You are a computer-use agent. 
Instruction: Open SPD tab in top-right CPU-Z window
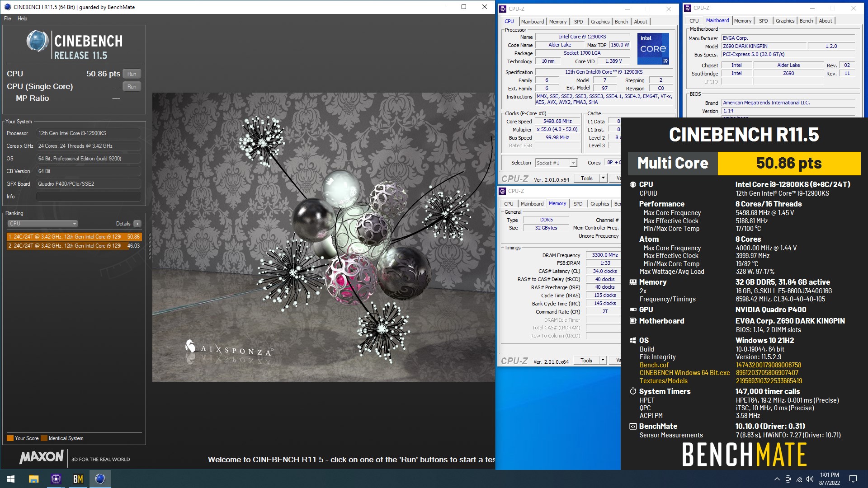pos(763,21)
